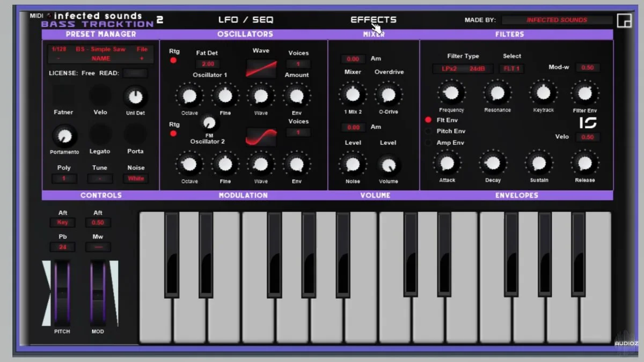The width and height of the screenshot is (644, 362).
Task: Open the Aft mode dropdown showing Key
Action: tap(63, 223)
